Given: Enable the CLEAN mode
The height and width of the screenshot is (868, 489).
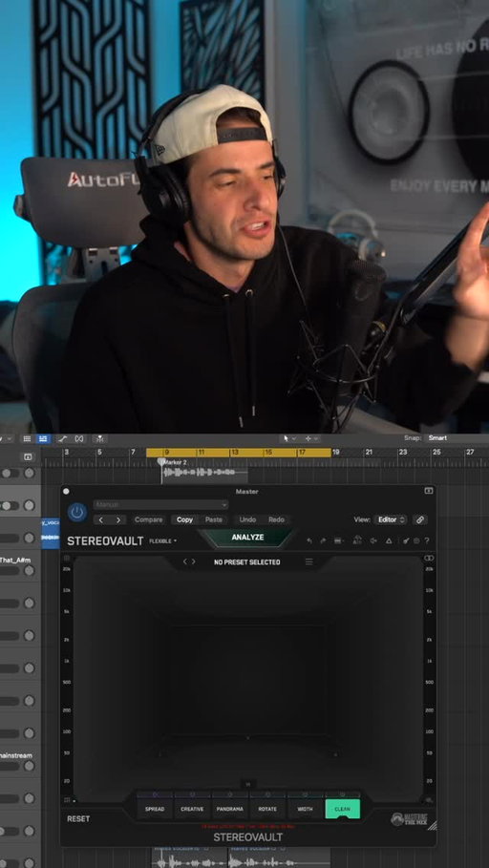Looking at the screenshot, I should tap(342, 809).
